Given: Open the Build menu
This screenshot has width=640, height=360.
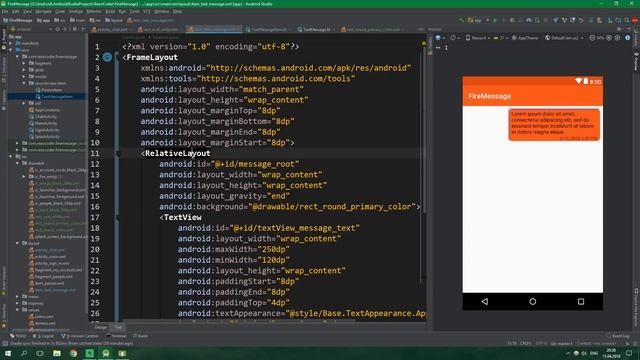Looking at the screenshot, I should tap(110, 11).
